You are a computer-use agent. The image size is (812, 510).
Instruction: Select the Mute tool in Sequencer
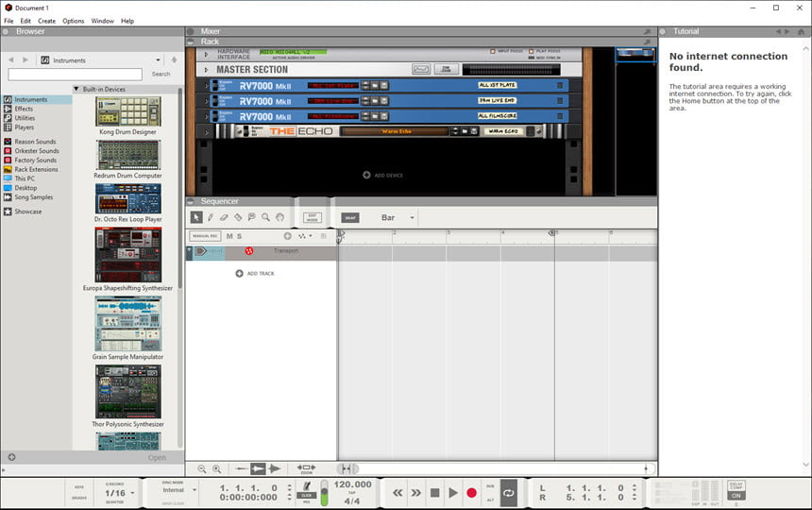pos(252,217)
